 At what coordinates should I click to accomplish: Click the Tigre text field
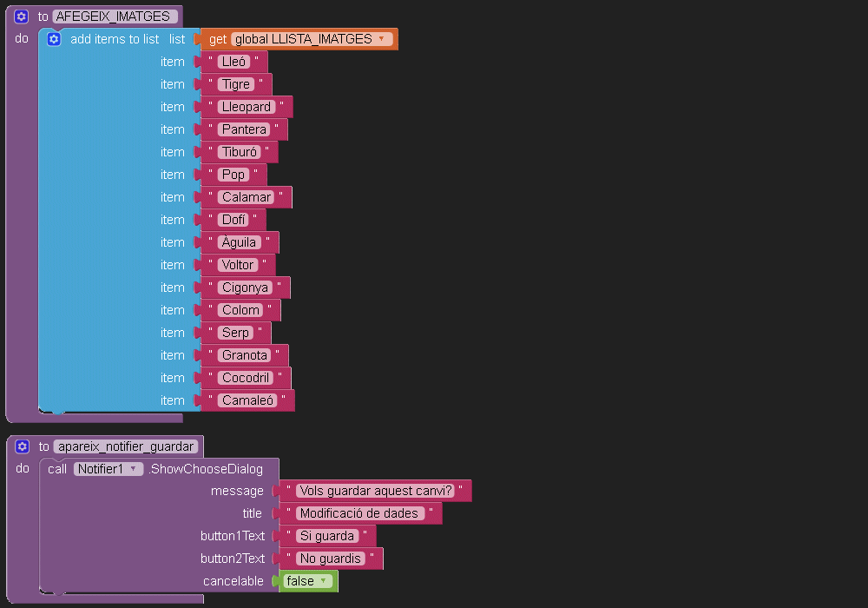(x=236, y=84)
